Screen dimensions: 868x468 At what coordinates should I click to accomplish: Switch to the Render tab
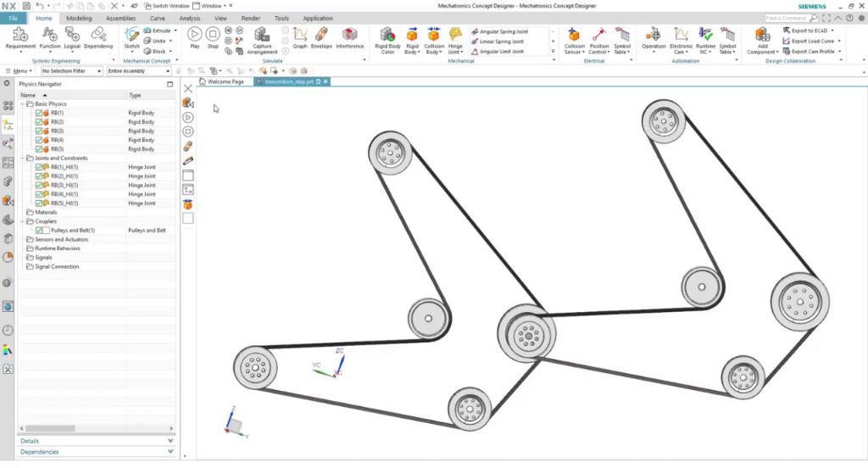pyautogui.click(x=251, y=19)
